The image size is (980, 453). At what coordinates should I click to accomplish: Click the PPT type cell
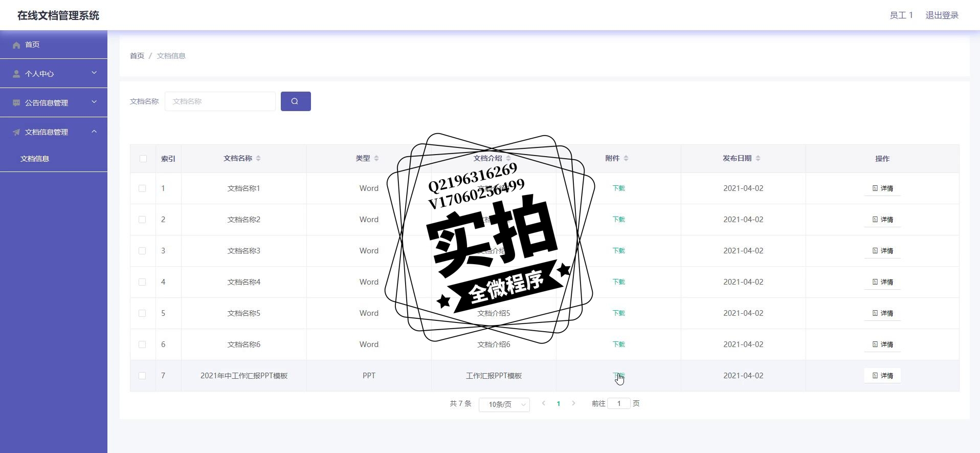click(369, 376)
